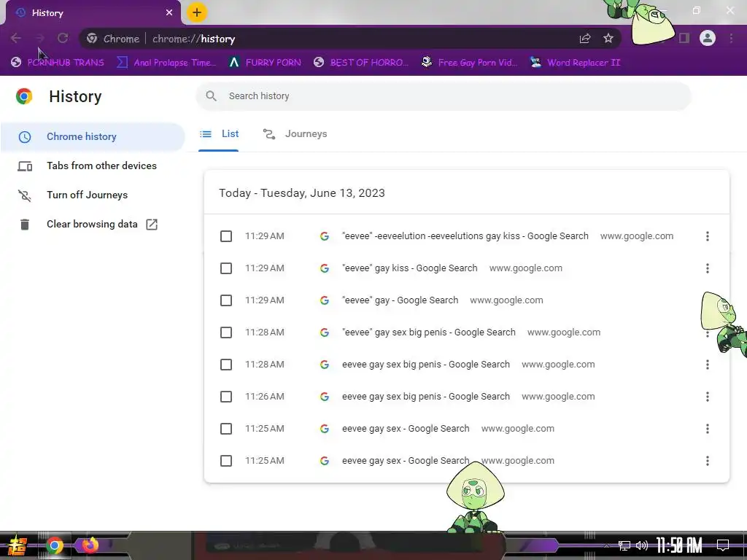Check the 11:28 AM entry without quotes
The width and height of the screenshot is (747, 560).
coord(226,365)
